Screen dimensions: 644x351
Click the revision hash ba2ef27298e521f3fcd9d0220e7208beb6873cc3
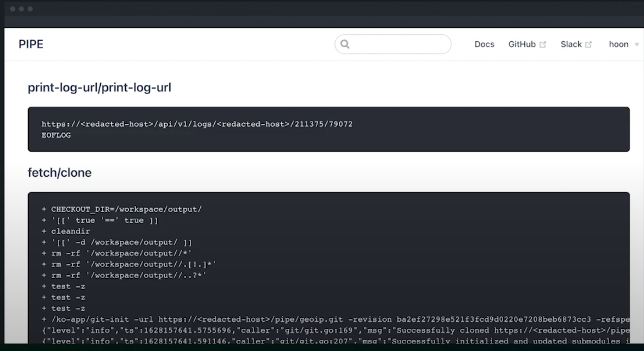494,319
